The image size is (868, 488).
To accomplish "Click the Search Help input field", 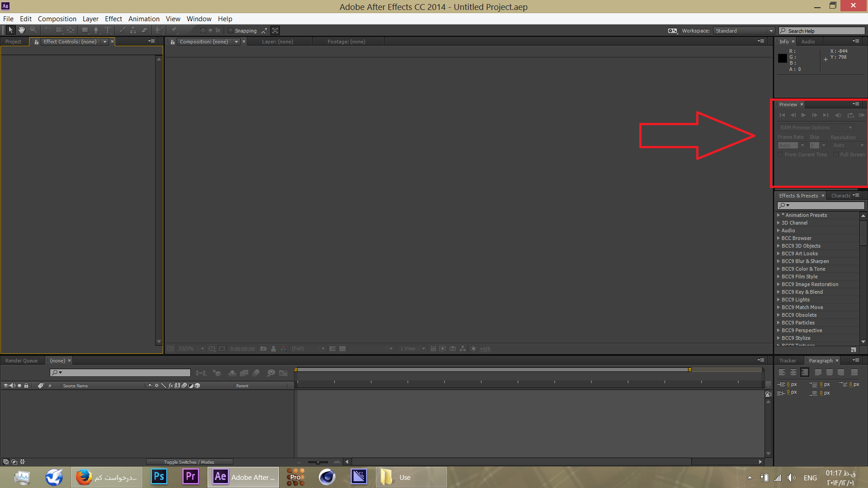I will click(822, 31).
